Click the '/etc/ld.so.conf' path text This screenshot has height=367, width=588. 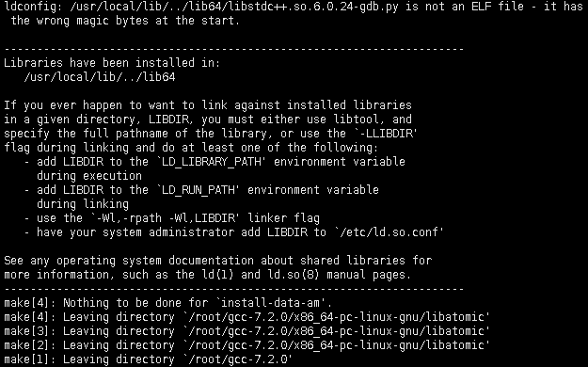pyautogui.click(x=389, y=232)
